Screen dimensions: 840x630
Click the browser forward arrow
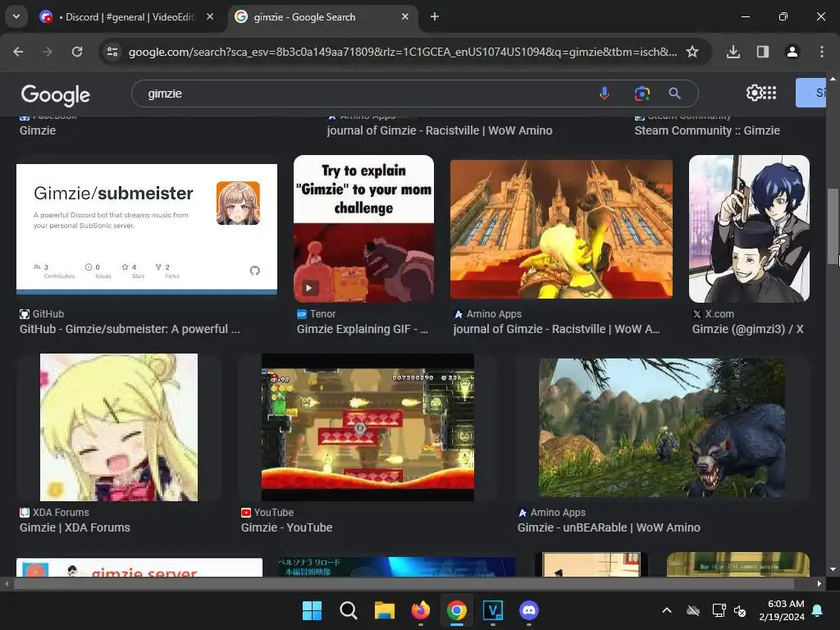click(x=48, y=52)
